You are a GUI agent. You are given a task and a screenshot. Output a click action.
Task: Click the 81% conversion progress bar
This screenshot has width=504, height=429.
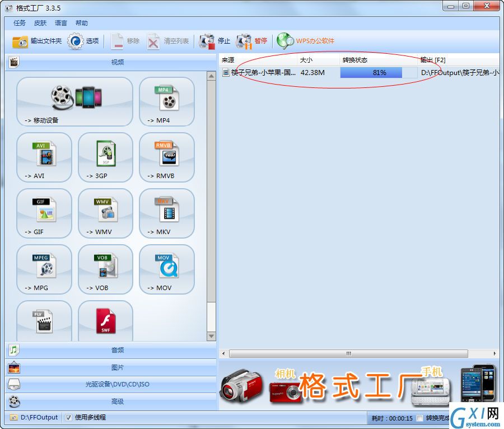[379, 73]
